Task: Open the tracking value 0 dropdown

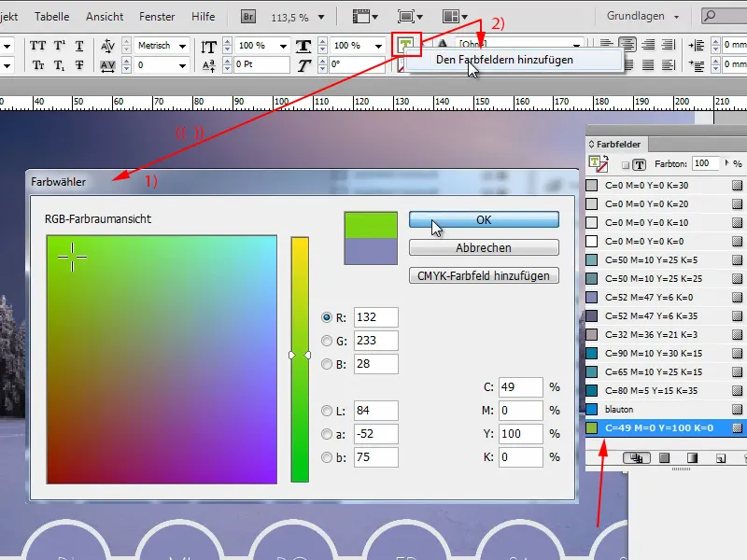Action: coord(182,65)
